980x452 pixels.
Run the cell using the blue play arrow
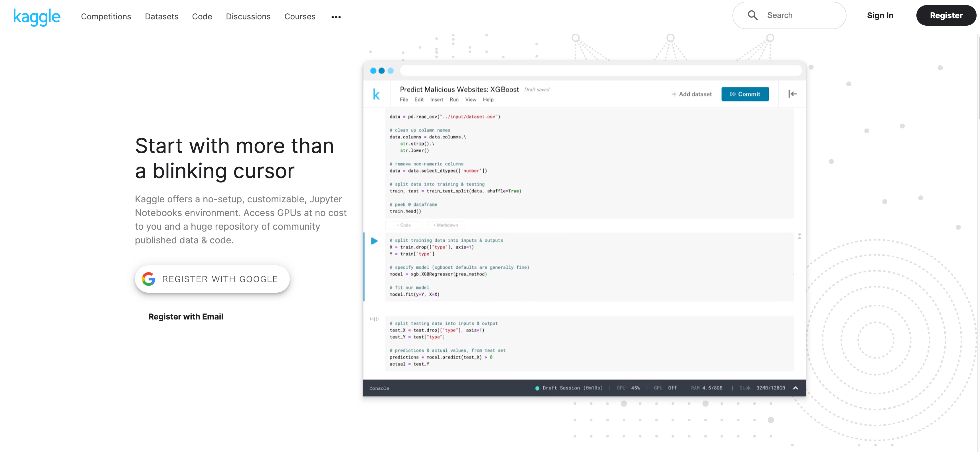(375, 241)
